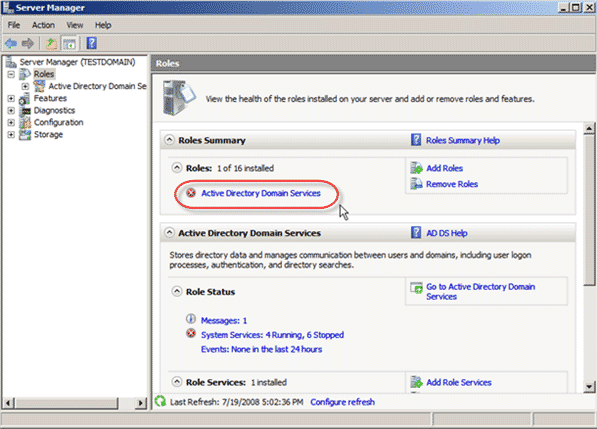Click Go to Active Directory Domain Services link

(480, 292)
